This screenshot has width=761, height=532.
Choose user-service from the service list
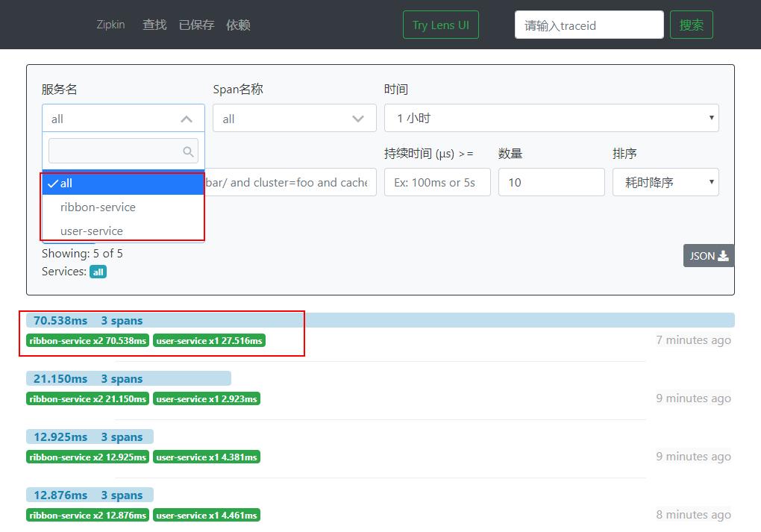tap(123, 231)
